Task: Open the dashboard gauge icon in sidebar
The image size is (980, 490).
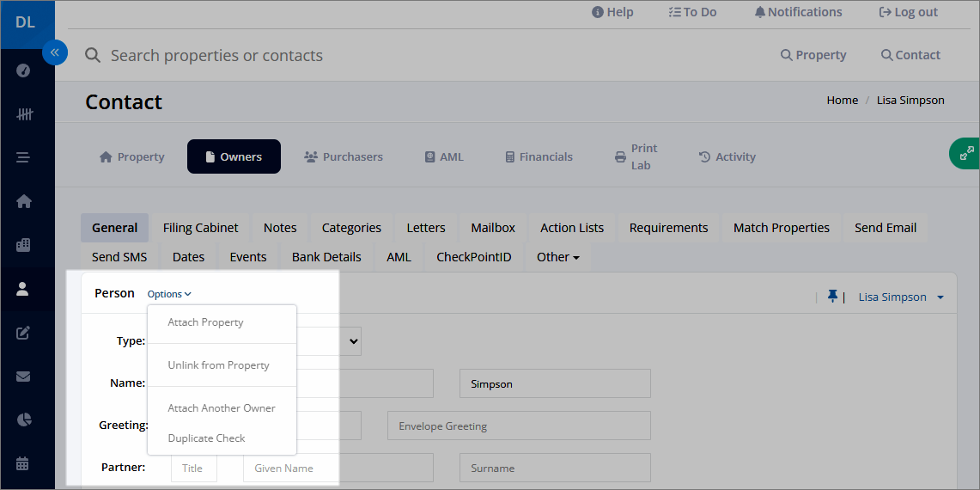Action: pyautogui.click(x=23, y=70)
